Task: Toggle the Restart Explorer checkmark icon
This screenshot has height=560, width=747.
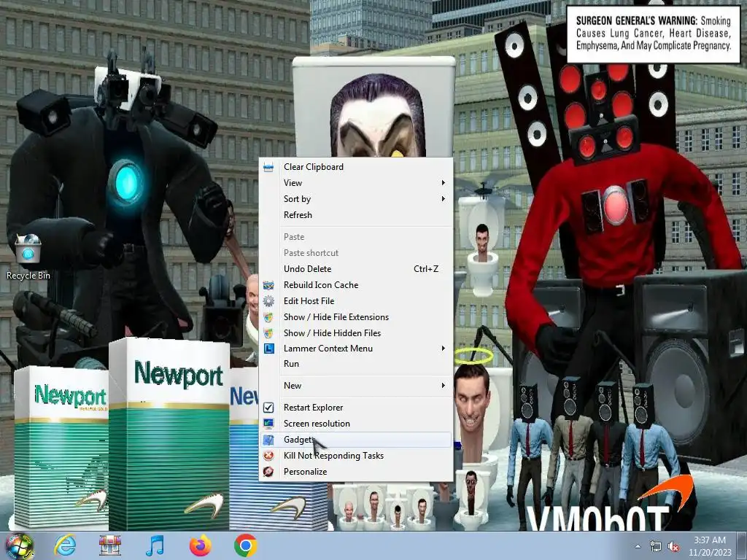Action: click(x=268, y=408)
